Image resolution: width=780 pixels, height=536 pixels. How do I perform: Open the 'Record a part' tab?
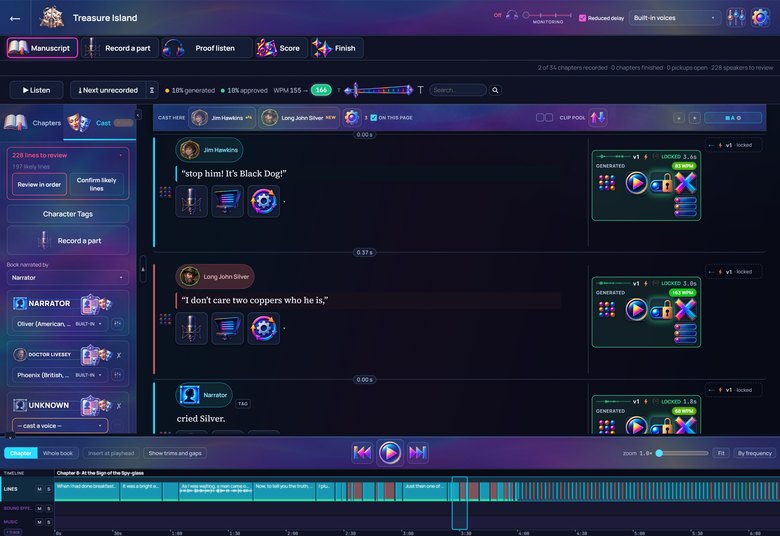(120, 48)
